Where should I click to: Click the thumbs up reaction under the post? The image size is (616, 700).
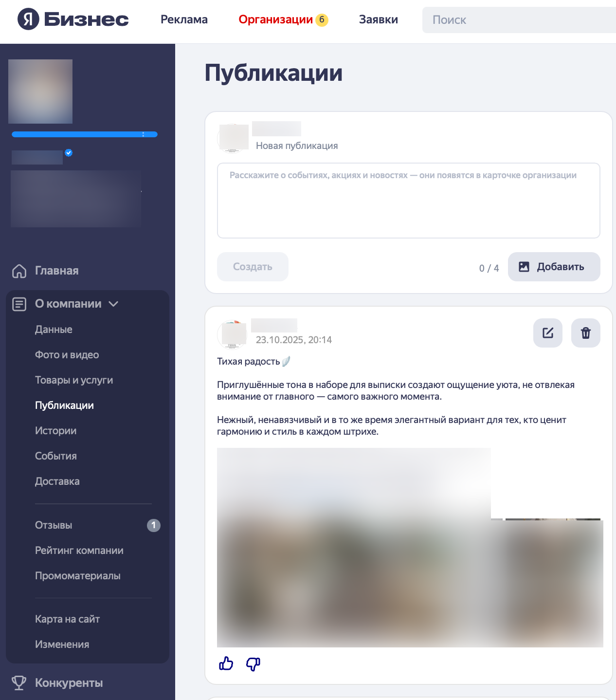[x=227, y=663]
